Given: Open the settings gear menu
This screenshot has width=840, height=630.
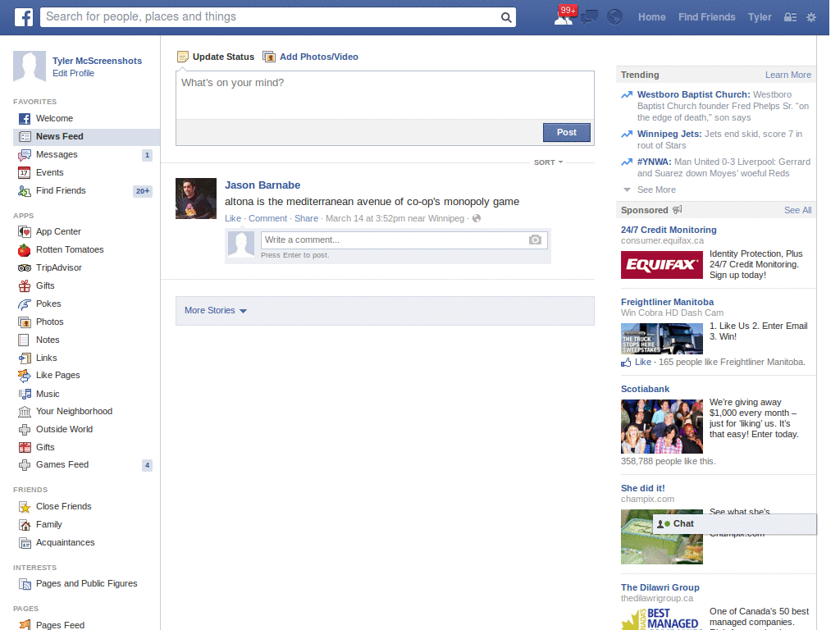Looking at the screenshot, I should point(811,17).
